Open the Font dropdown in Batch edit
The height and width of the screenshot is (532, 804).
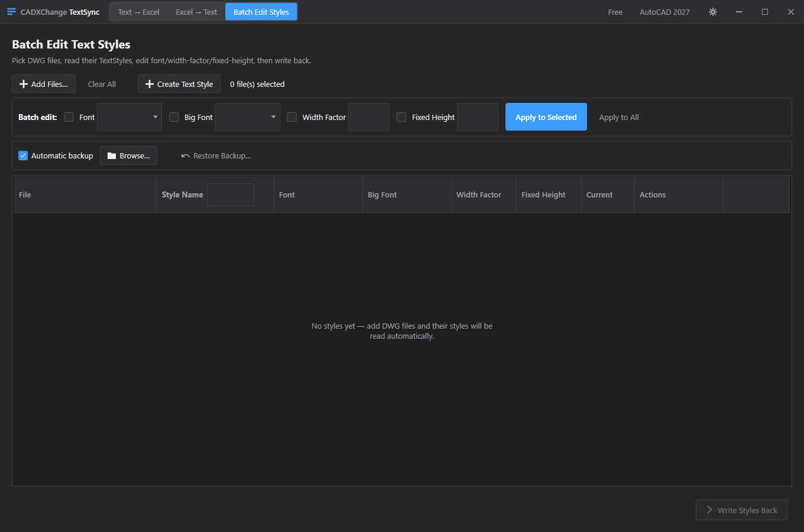129,117
